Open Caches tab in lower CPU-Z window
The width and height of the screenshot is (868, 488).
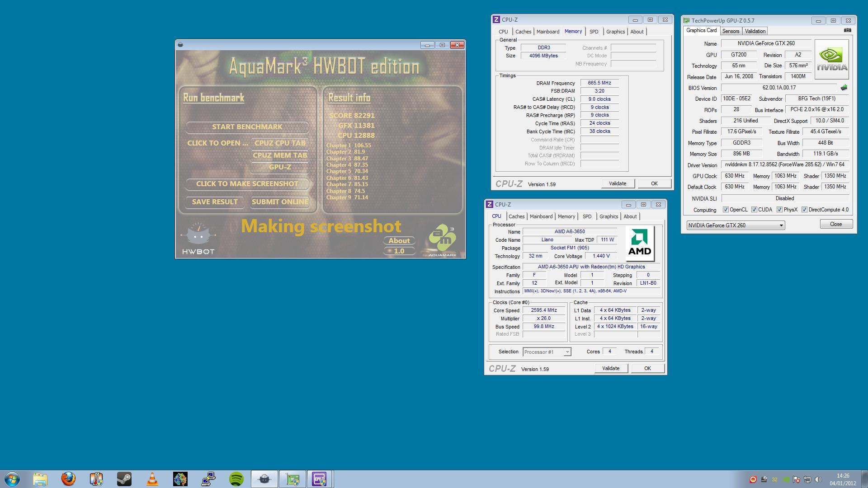point(516,216)
